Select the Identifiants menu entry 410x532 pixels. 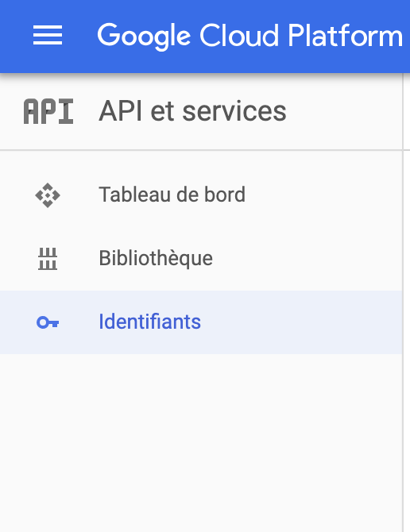pos(149,322)
